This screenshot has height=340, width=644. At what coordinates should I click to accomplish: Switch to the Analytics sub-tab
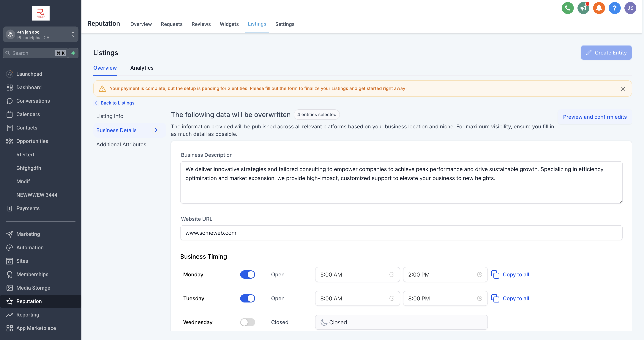pos(142,68)
